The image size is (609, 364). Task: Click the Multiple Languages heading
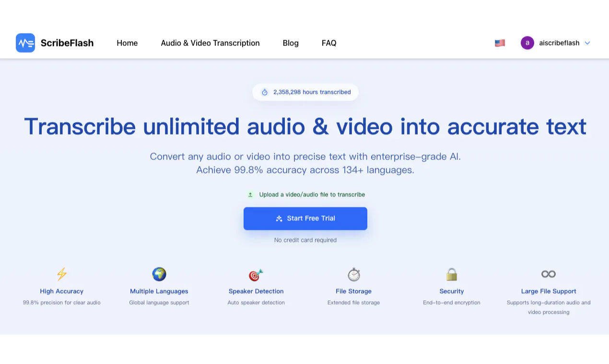click(159, 291)
